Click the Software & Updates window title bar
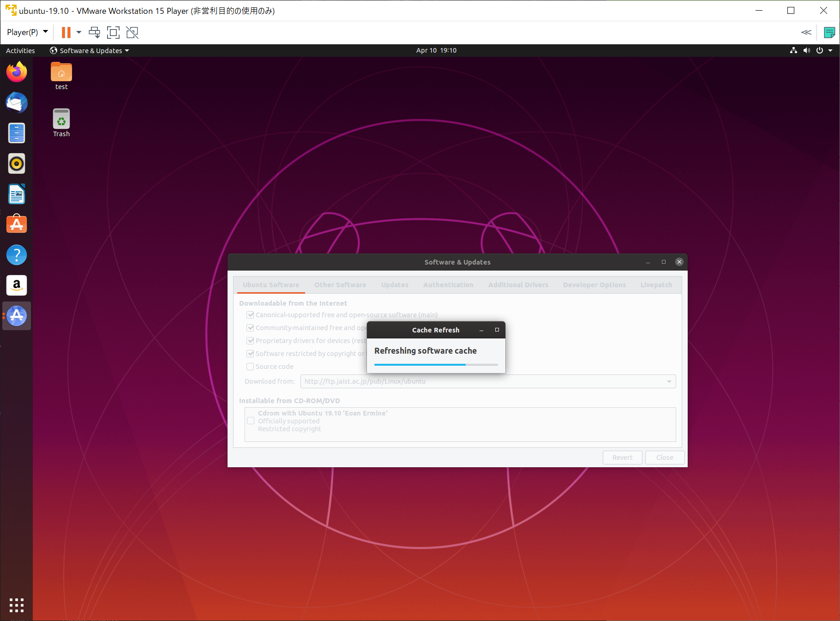 tap(457, 262)
